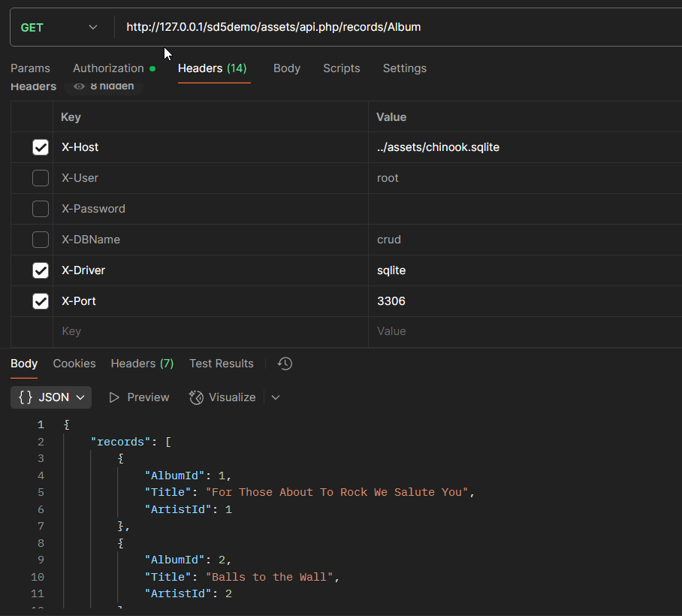Uncheck the X-Port header checkbox
682x616 pixels.
pos(41,301)
